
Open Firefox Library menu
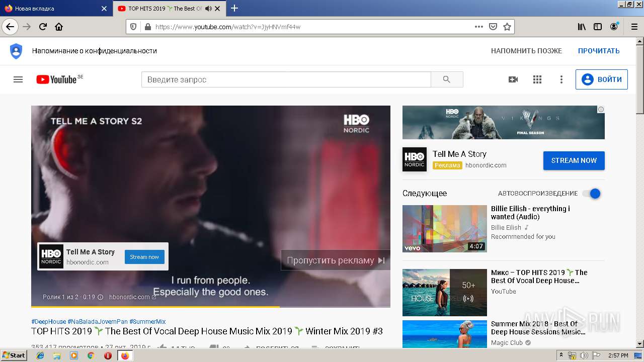[x=582, y=27]
